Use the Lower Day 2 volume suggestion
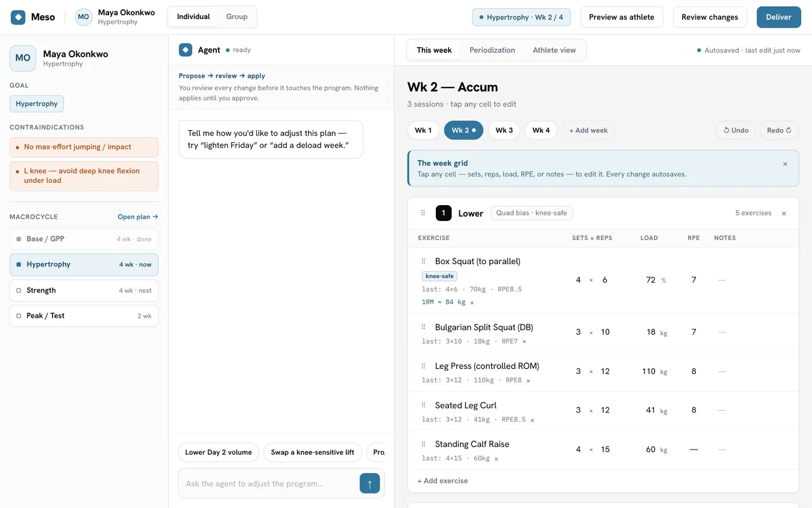Viewport: 812px width, 508px height. (x=218, y=452)
